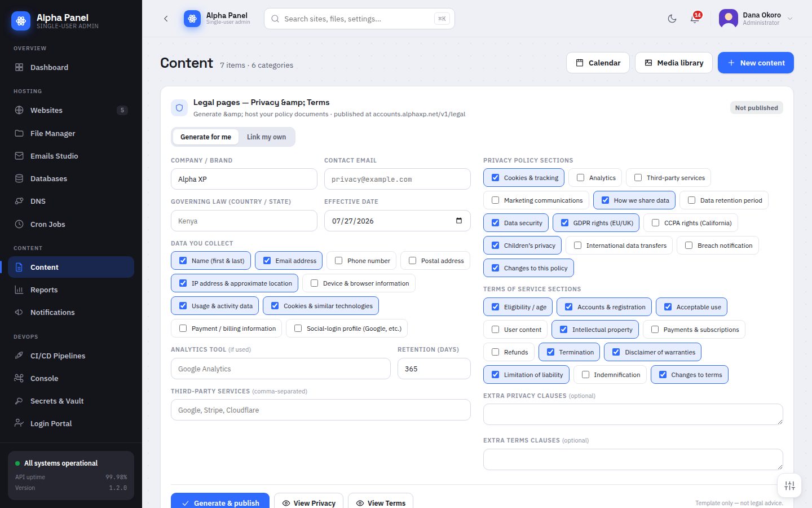Click the search magnifier icon
Screen dimensions: 812x508
275,19
